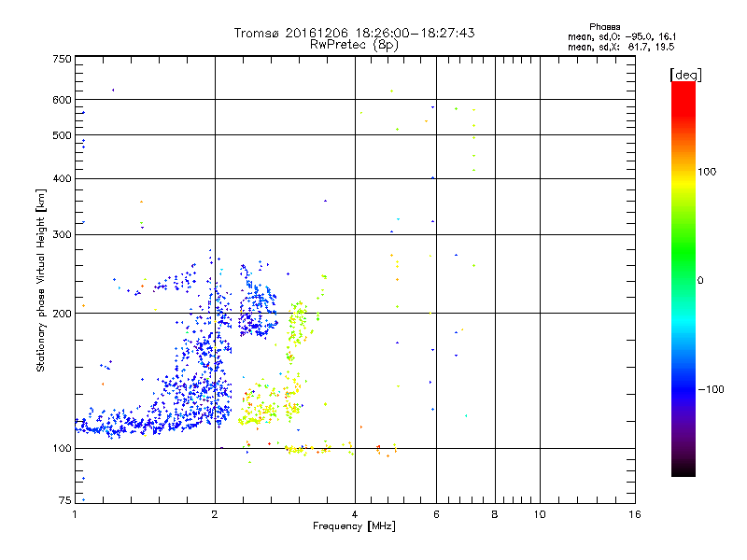The image size is (747, 560).
Task: Click the '500' y-axis tick label
Action: 62,135
